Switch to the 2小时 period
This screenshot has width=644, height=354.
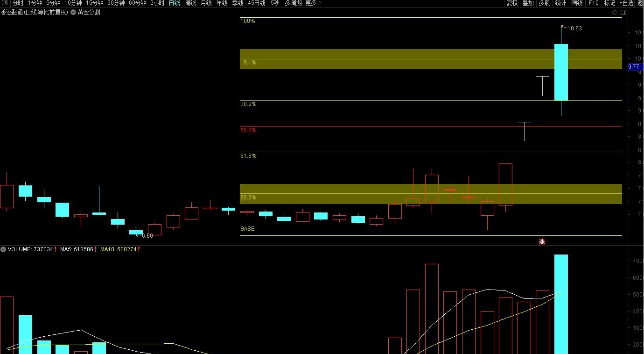[x=157, y=3]
